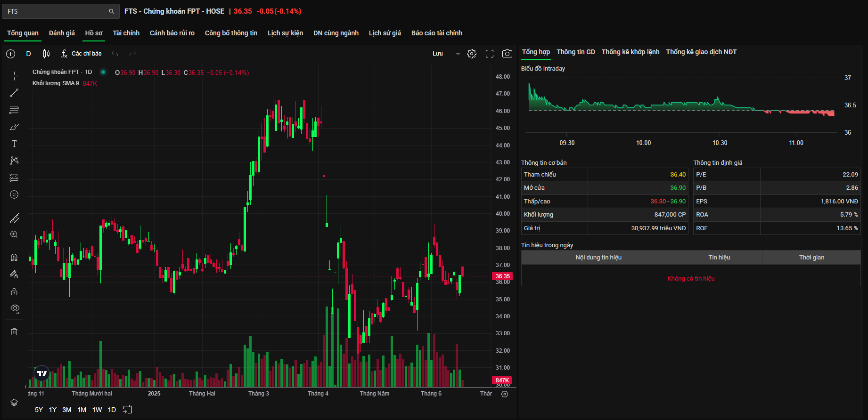The image size is (868, 420).
Task: Open the Lịch sử giá tab
Action: tap(385, 33)
